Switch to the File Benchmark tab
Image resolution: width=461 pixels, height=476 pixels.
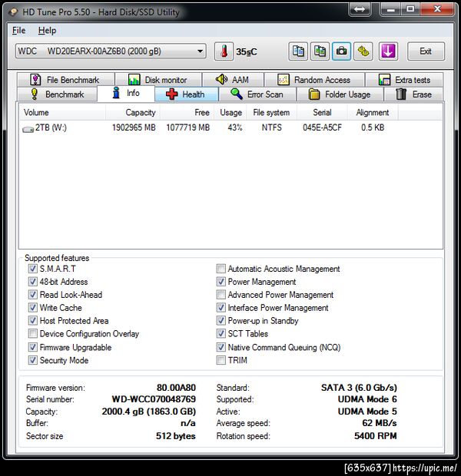pyautogui.click(x=66, y=80)
